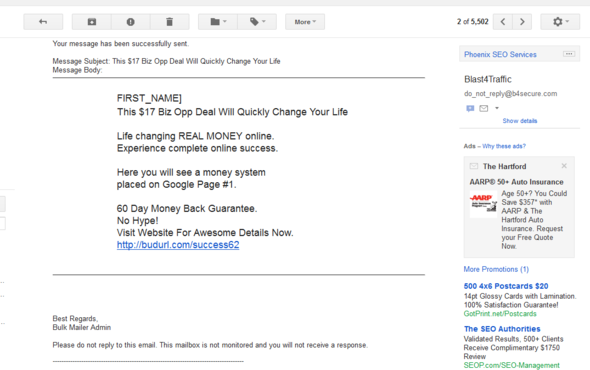
Task: Open the More actions menu
Action: click(x=305, y=22)
